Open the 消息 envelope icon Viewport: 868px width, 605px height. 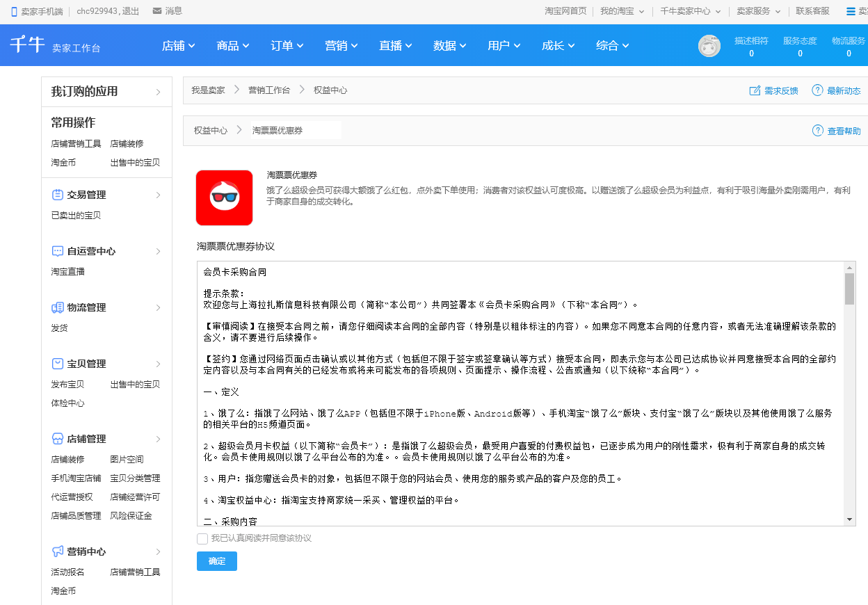pos(157,10)
